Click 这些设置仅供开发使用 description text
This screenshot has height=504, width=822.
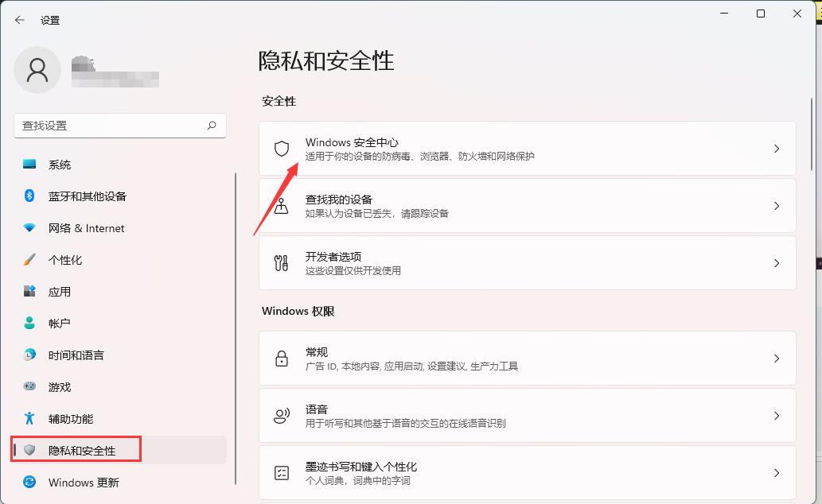[353, 271]
